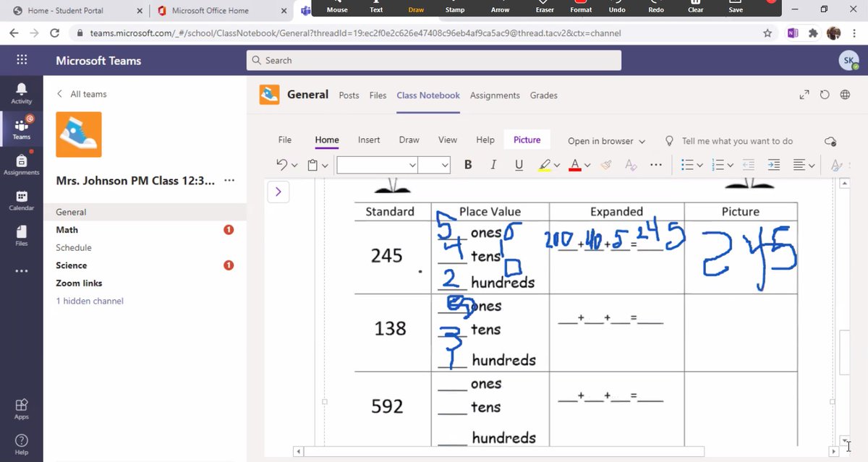Select the Format Painter tool
Viewport: 868px width, 462px height.
point(606,165)
